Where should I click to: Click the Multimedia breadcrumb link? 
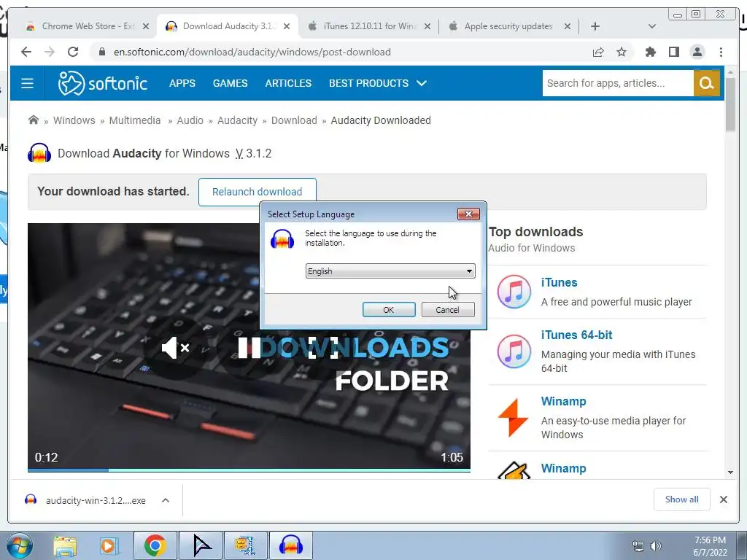point(135,120)
